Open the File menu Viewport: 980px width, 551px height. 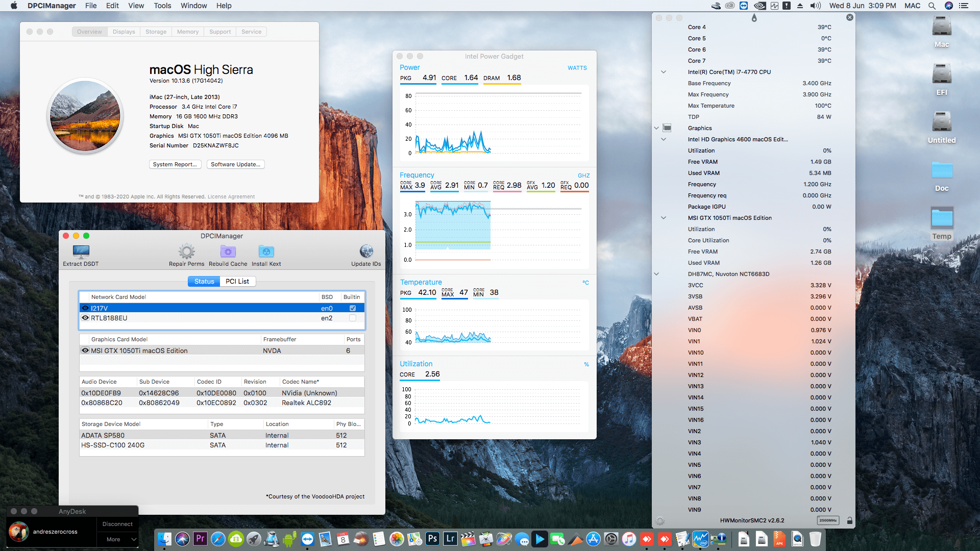click(x=91, y=6)
